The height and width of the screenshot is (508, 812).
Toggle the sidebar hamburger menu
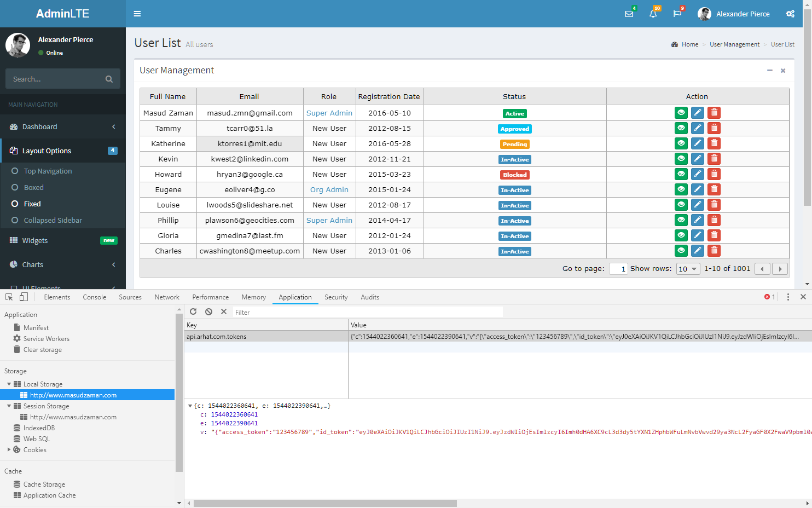(x=137, y=14)
